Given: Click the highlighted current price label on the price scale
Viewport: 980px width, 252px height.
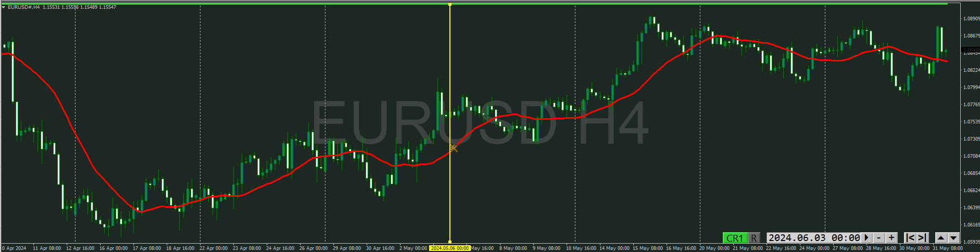Looking at the screenshot, I should coord(970,50).
